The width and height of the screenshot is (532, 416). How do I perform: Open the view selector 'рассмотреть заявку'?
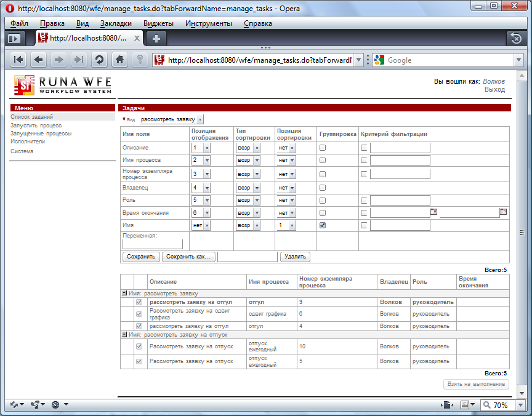click(172, 119)
